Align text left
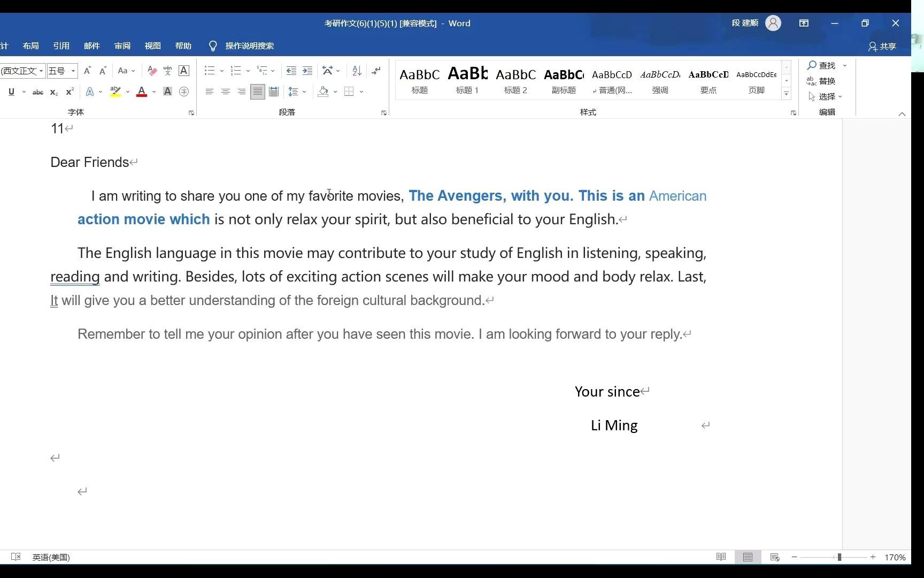This screenshot has height=578, width=924. tap(210, 92)
